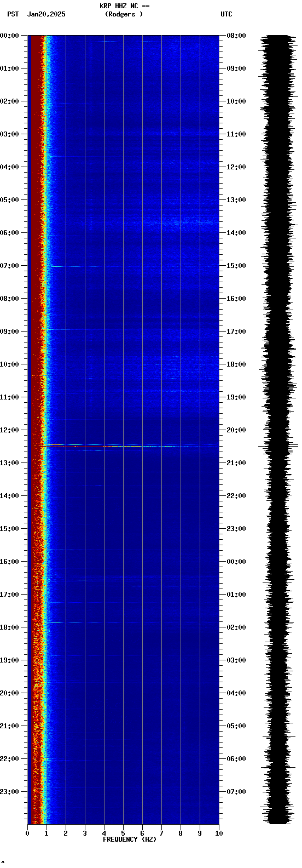Click the '(Rodgers )' station name label
Screen dimensions: 302x868
(124, 14)
